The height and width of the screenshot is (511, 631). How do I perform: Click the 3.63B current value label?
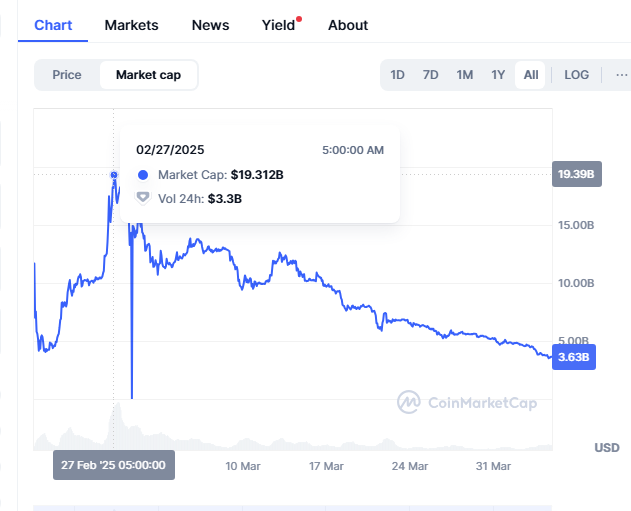(x=574, y=357)
